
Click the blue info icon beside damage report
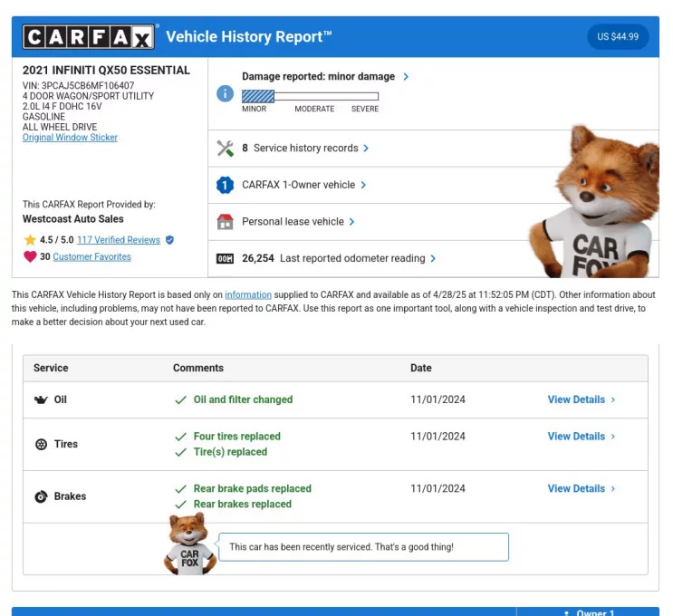point(225,93)
